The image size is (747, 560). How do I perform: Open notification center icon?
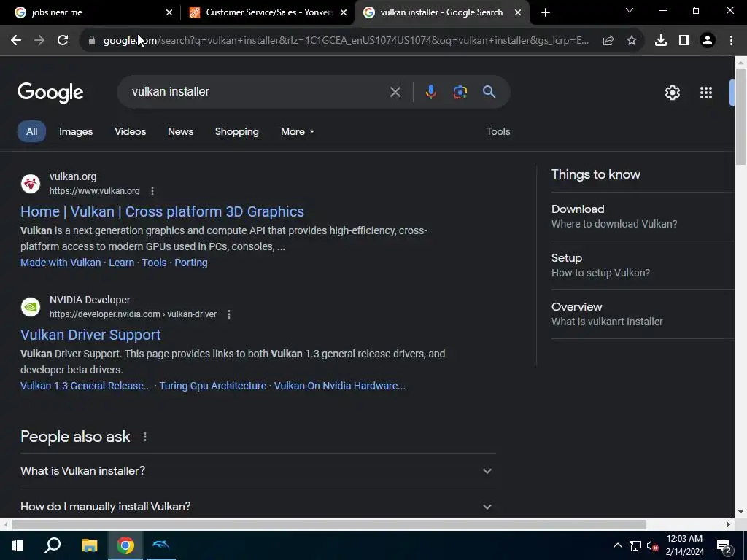pos(724,545)
